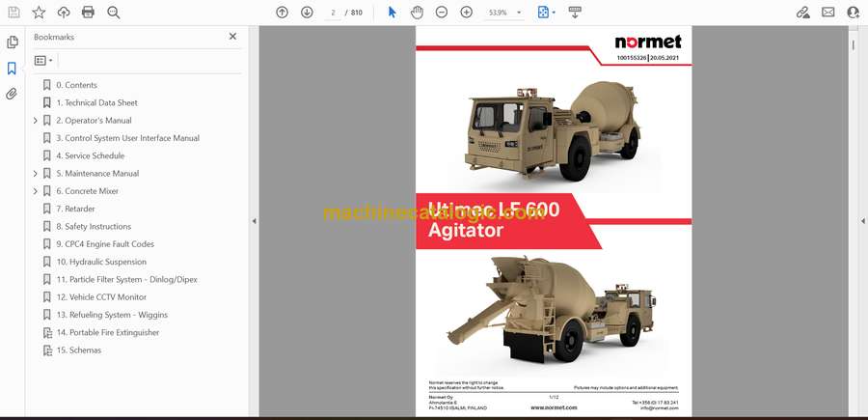Click the zoom in plus icon
This screenshot has width=868, height=420.
tap(467, 13)
